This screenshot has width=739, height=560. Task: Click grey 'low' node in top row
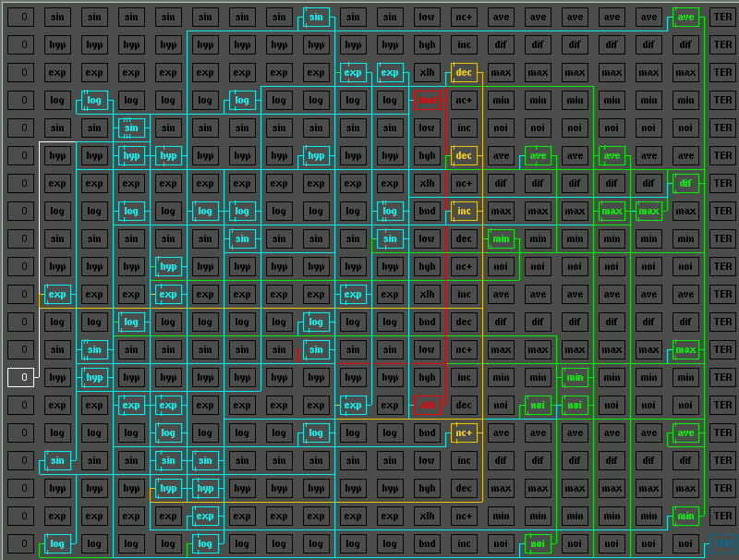(x=427, y=17)
